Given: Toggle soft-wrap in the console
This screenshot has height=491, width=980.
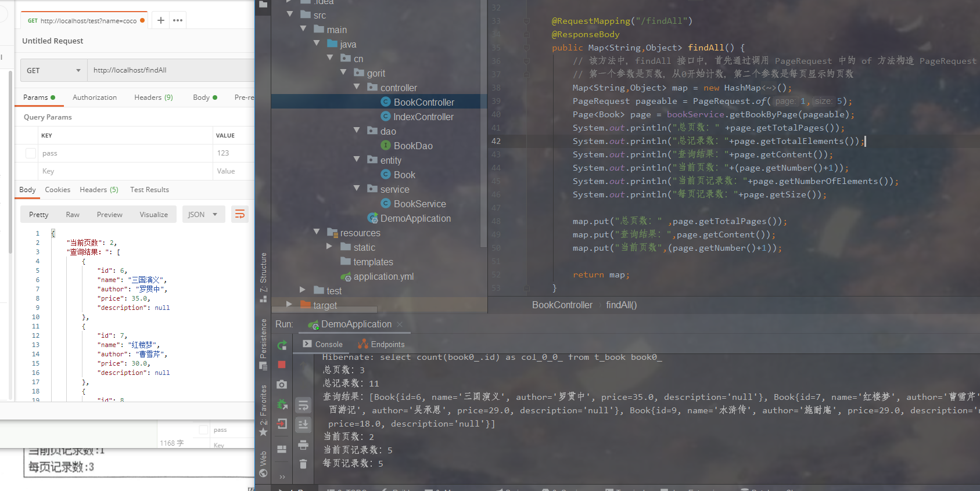Looking at the screenshot, I should (303, 406).
